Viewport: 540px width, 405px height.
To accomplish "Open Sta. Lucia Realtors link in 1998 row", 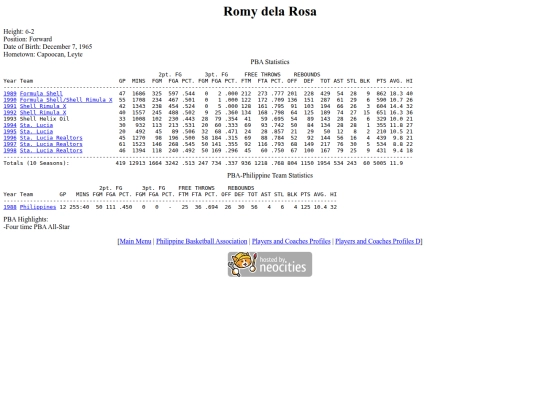I will (51, 150).
